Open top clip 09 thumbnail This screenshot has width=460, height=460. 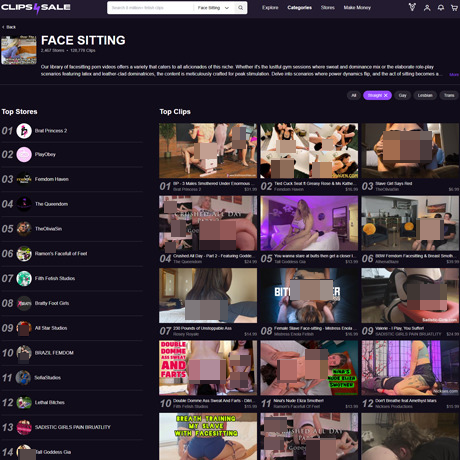pyautogui.click(x=410, y=295)
